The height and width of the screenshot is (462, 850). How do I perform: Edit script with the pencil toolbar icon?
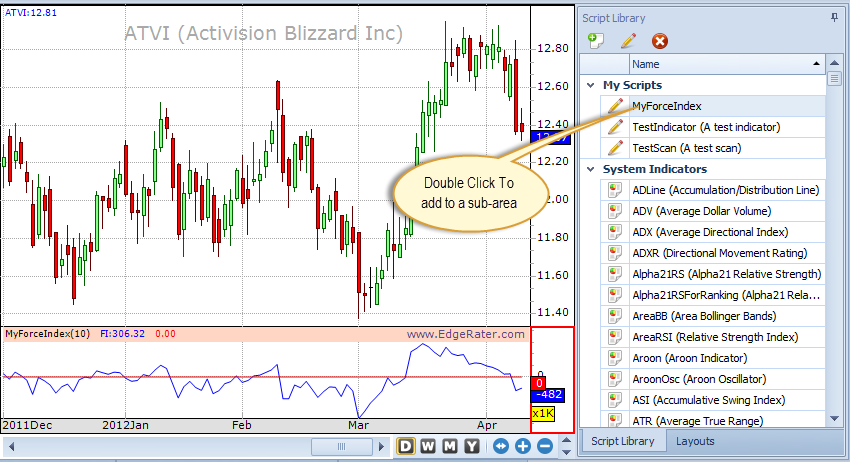[x=628, y=41]
